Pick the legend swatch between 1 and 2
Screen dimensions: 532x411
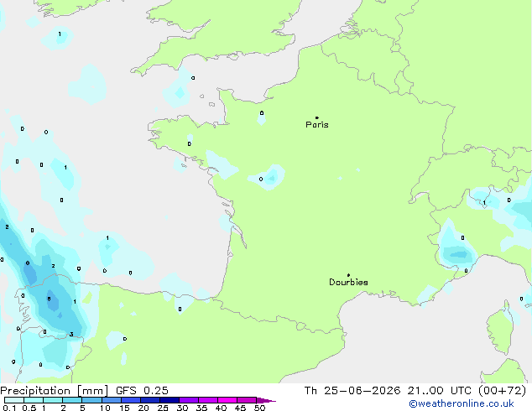53,400
